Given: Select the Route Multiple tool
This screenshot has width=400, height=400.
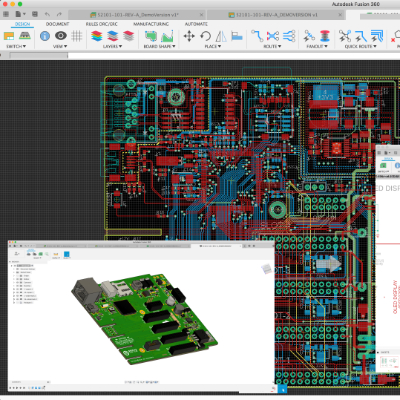Looking at the screenshot, I should pos(289,36).
